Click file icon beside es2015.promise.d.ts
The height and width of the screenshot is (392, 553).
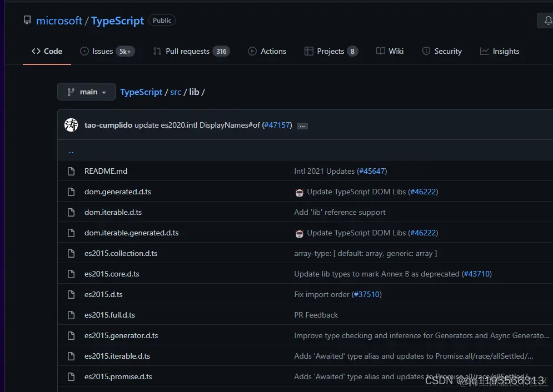point(71,376)
